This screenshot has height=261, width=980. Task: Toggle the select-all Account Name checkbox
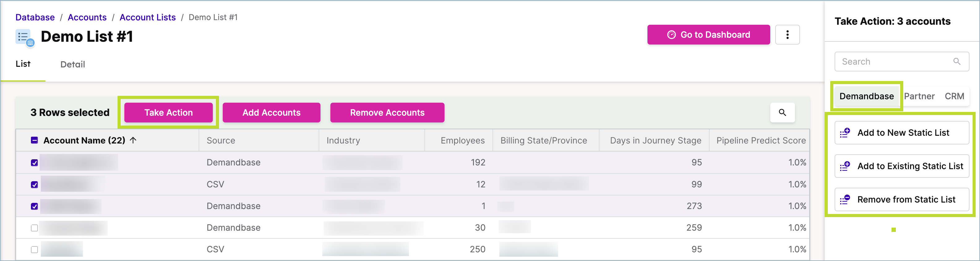pyautogui.click(x=34, y=140)
